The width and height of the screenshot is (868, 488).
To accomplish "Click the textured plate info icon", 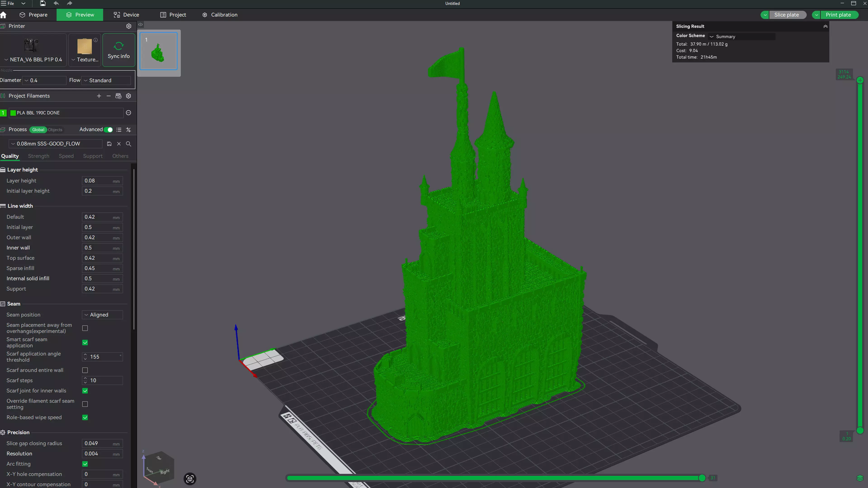I will pyautogui.click(x=96, y=40).
